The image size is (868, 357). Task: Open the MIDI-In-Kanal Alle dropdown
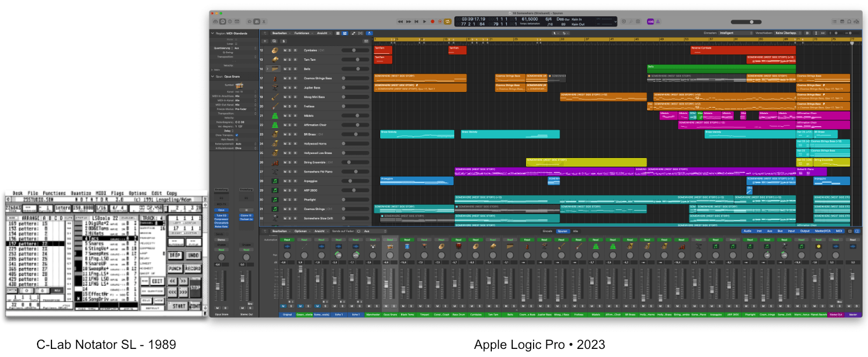[x=245, y=100]
